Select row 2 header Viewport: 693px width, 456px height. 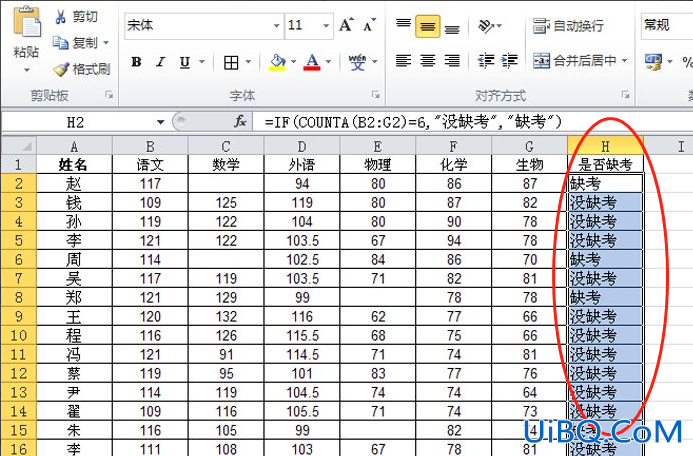tap(19, 183)
